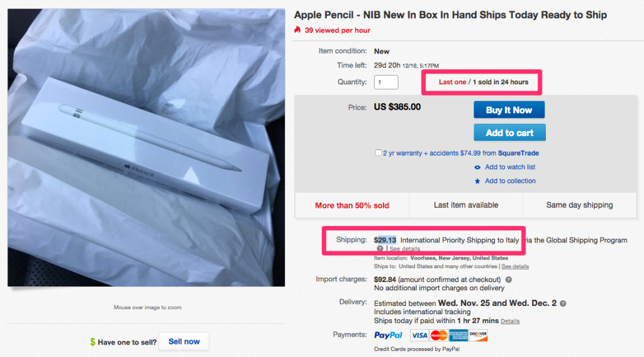The image size is (644, 357).
Task: Click the Sell now button
Action: pyautogui.click(x=184, y=341)
